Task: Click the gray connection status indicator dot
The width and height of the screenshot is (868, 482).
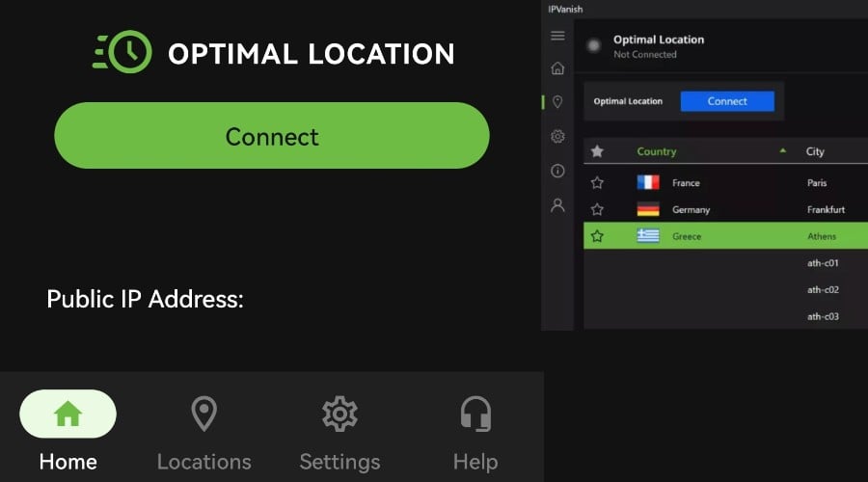Action: [593, 45]
